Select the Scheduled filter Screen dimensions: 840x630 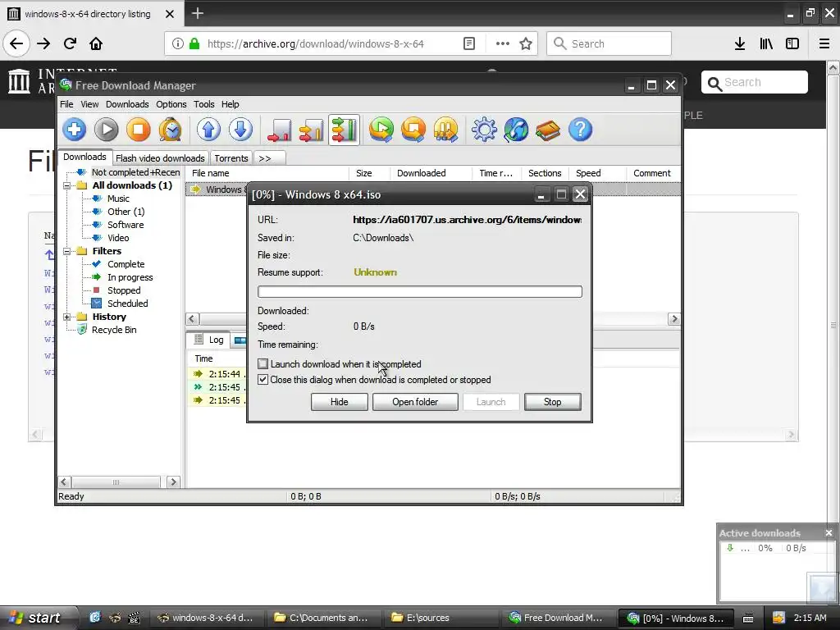coord(127,304)
